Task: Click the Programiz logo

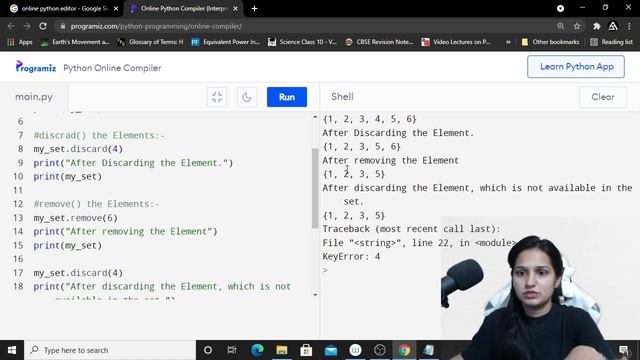Action: [x=36, y=67]
